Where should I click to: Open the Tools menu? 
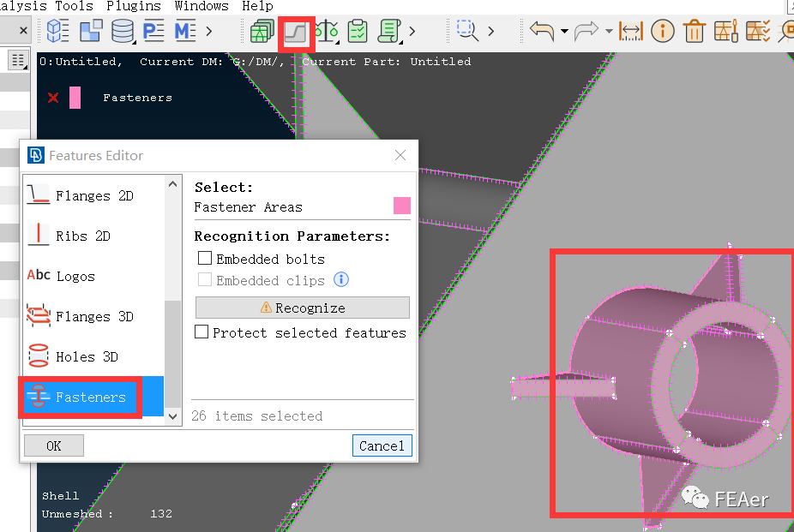[x=74, y=6]
